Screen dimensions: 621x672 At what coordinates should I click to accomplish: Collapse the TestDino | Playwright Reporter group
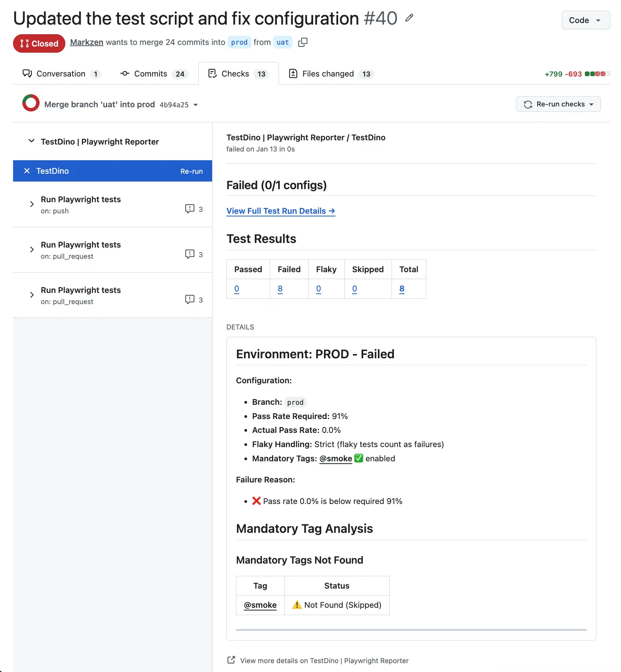click(x=32, y=141)
